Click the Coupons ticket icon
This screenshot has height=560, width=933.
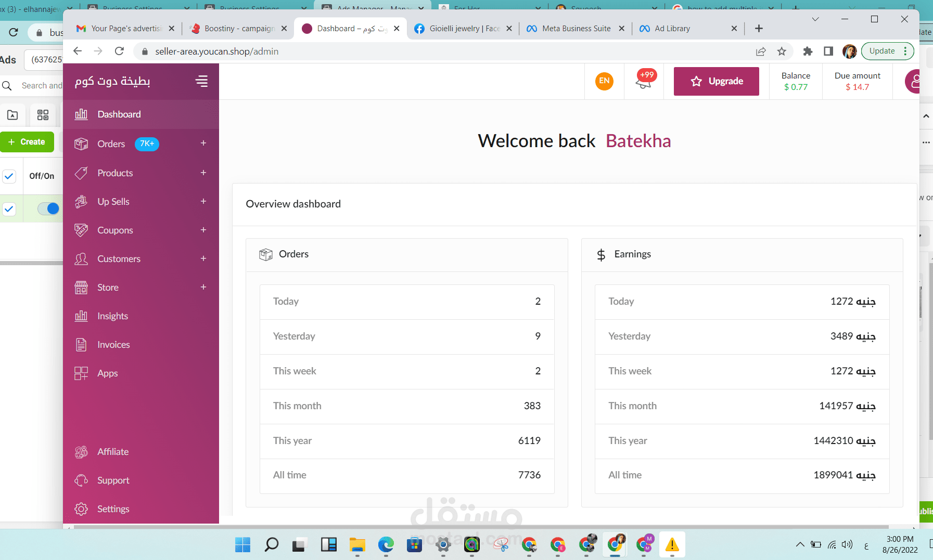[x=81, y=230]
